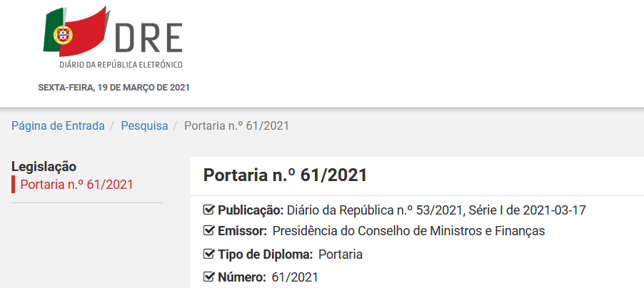Click the Portaria n.º 61/2021 main title
The height and width of the screenshot is (288, 644).
285,175
